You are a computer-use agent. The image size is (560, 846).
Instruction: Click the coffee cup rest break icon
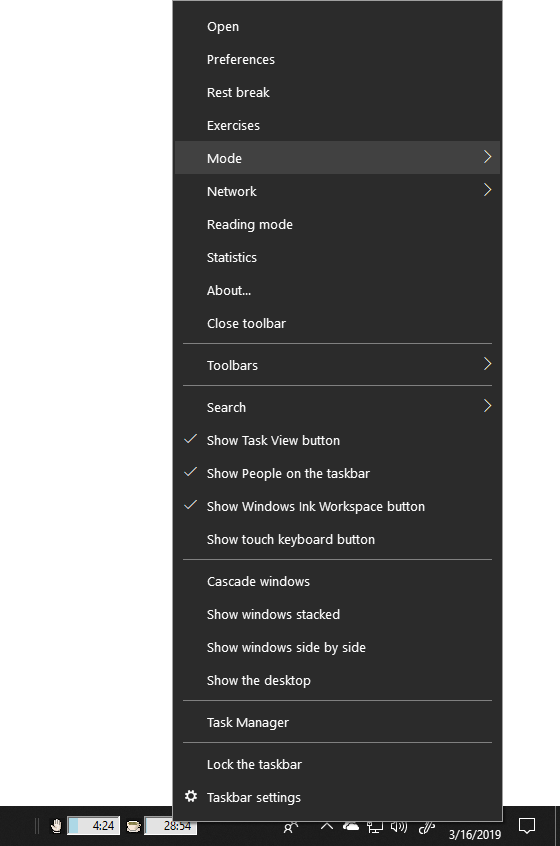(133, 826)
